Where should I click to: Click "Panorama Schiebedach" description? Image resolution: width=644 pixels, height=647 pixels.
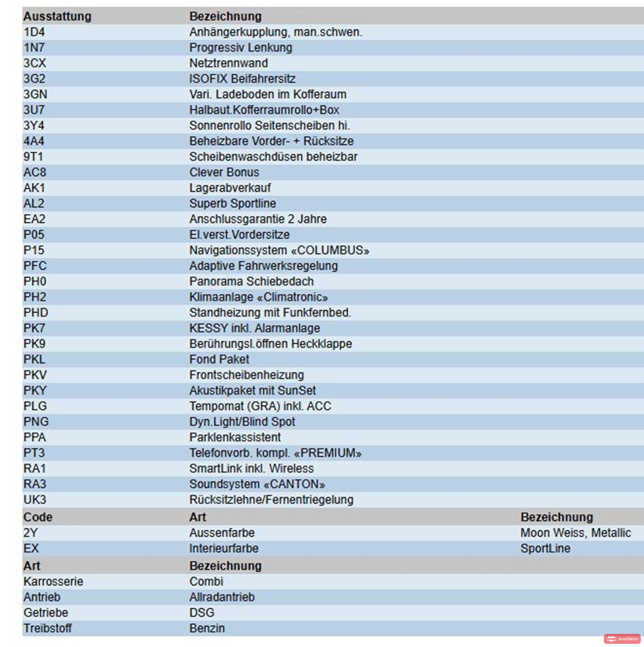tap(252, 281)
